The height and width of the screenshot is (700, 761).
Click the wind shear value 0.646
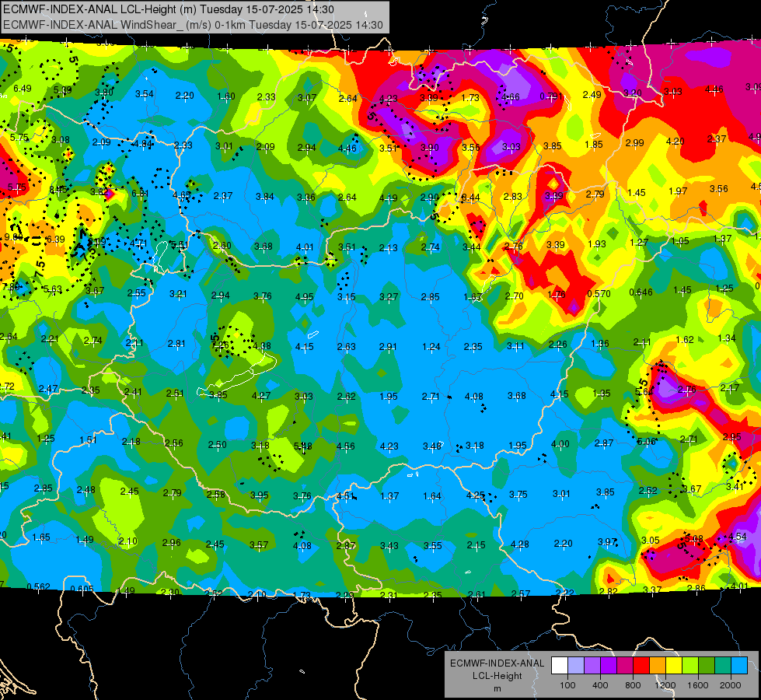click(x=641, y=292)
